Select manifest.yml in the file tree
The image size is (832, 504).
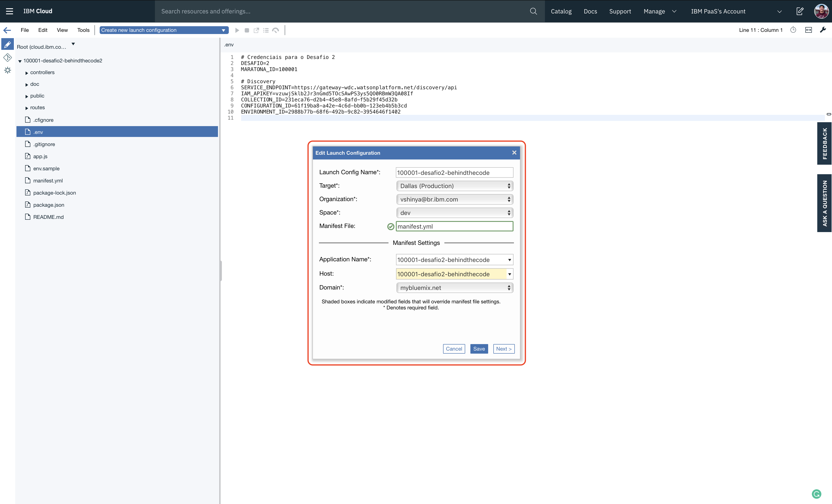[x=48, y=180]
